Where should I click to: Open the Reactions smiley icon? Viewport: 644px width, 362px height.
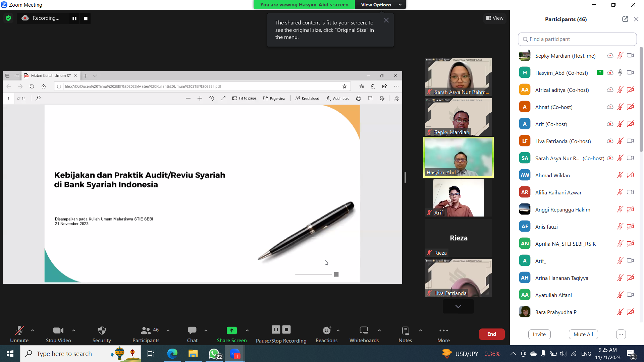pos(326,331)
